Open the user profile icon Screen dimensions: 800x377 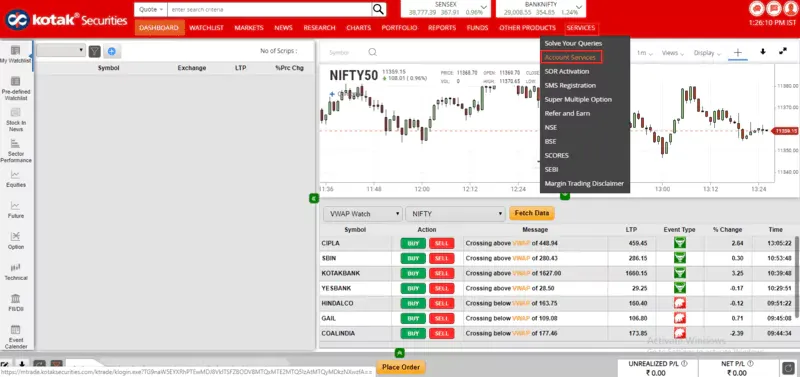coord(791,9)
